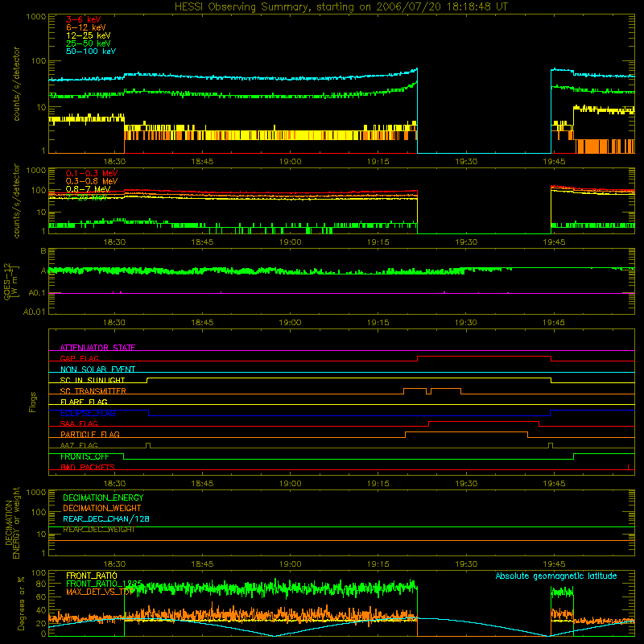Click the Degrees or % axis label

click(21, 602)
